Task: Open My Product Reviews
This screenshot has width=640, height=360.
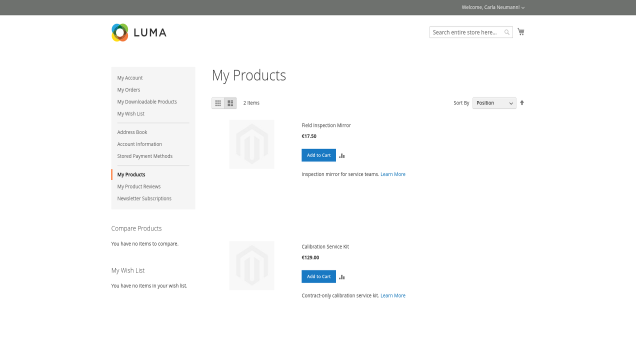Action: (139, 187)
